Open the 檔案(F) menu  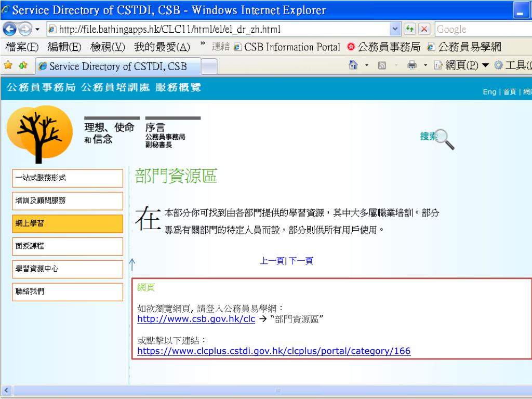point(22,47)
